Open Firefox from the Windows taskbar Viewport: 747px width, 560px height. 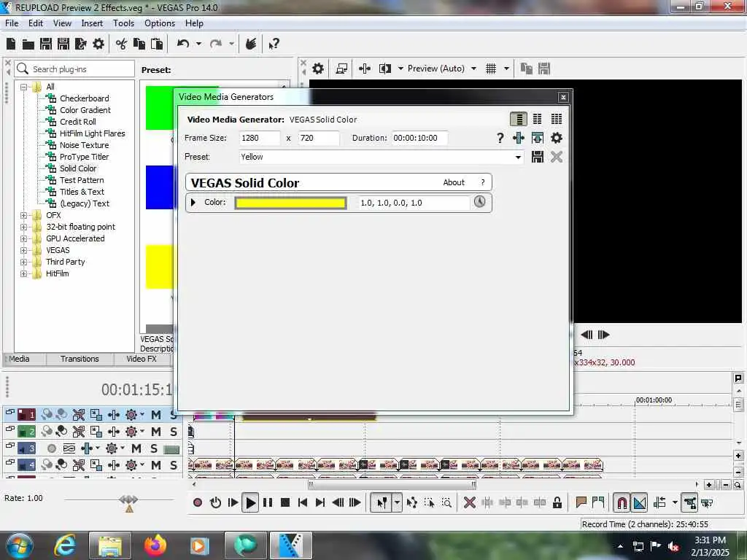click(x=155, y=545)
